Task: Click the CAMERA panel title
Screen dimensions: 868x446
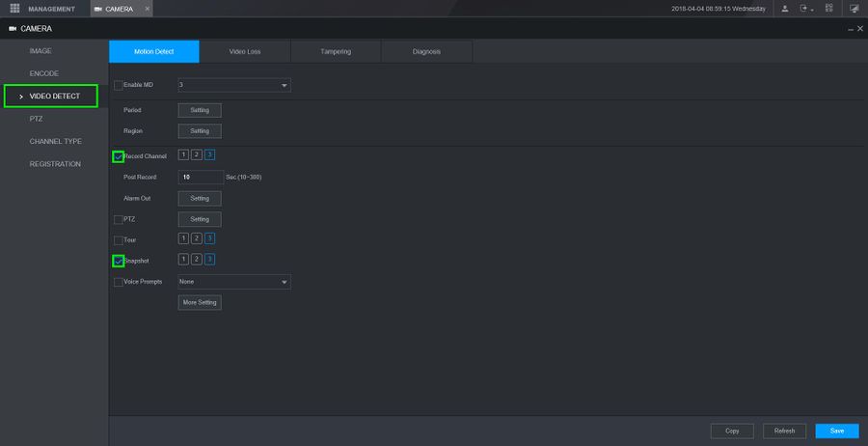Action: [37, 28]
